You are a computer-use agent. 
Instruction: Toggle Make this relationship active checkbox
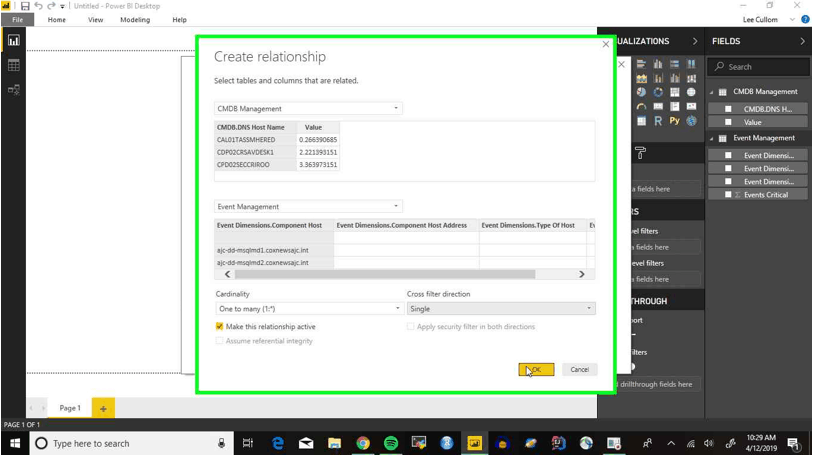pos(220,327)
